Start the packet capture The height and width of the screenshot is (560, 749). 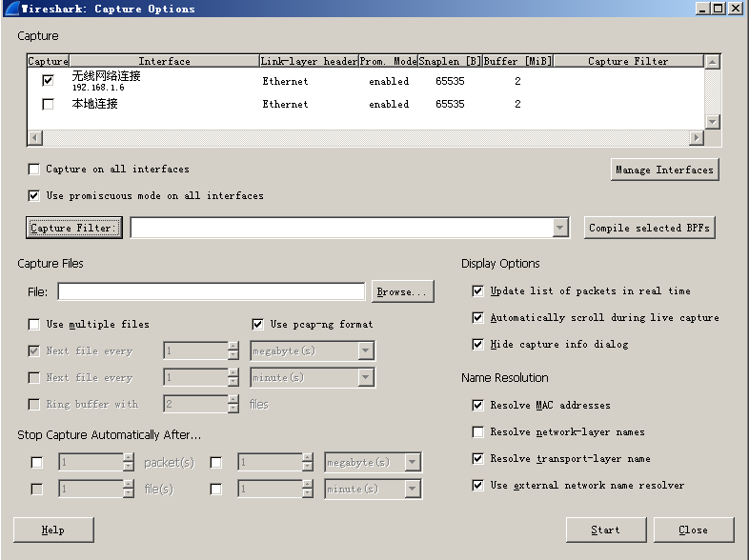pyautogui.click(x=604, y=530)
